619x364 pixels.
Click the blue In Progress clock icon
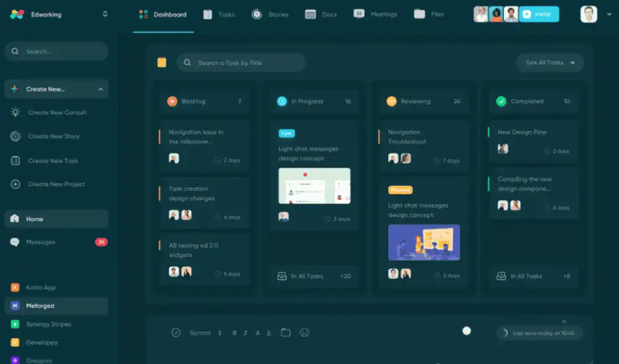point(282,101)
